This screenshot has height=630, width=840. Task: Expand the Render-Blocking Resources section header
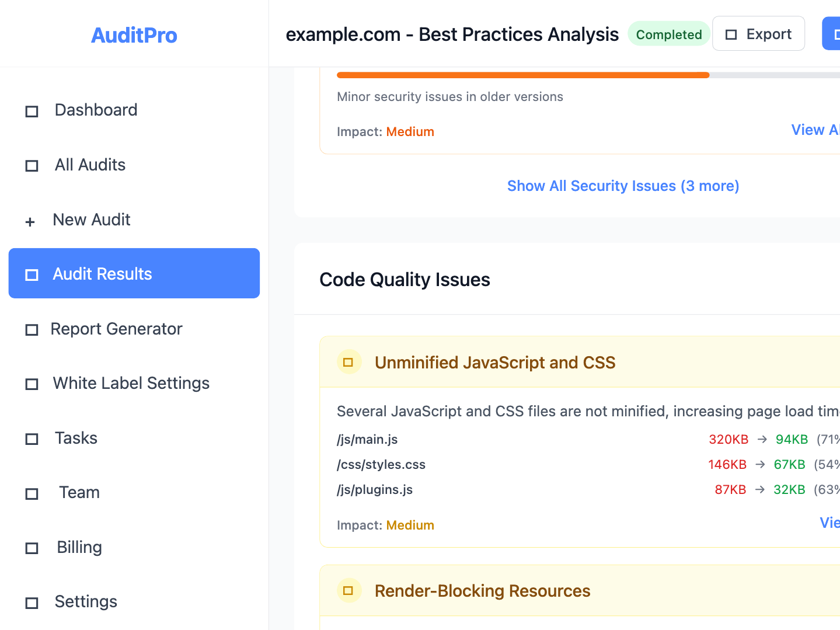[580, 590]
